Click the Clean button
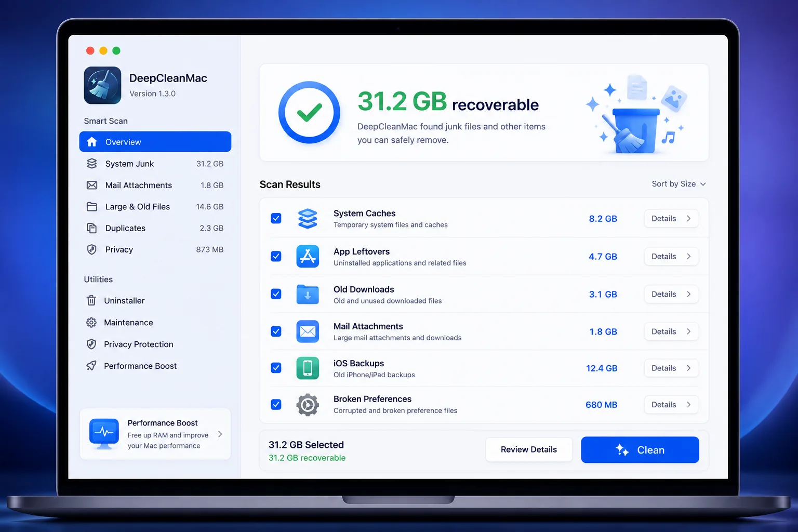The height and width of the screenshot is (532, 798). click(x=640, y=450)
